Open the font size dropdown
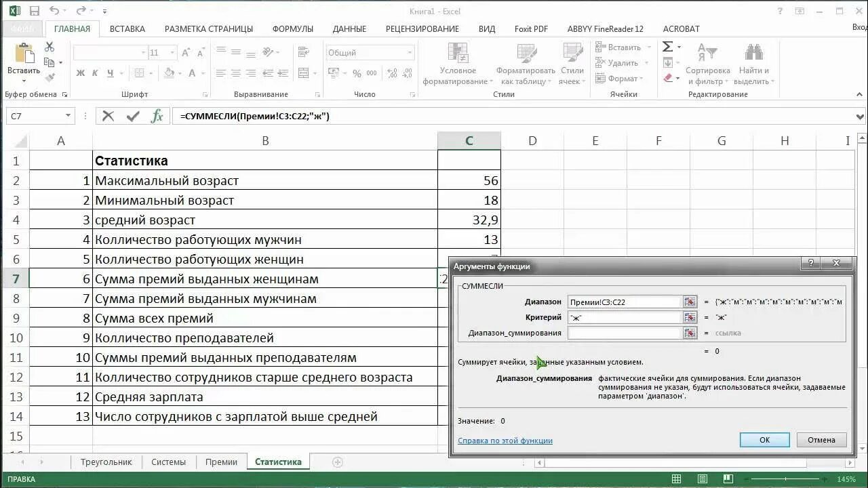 pos(174,52)
